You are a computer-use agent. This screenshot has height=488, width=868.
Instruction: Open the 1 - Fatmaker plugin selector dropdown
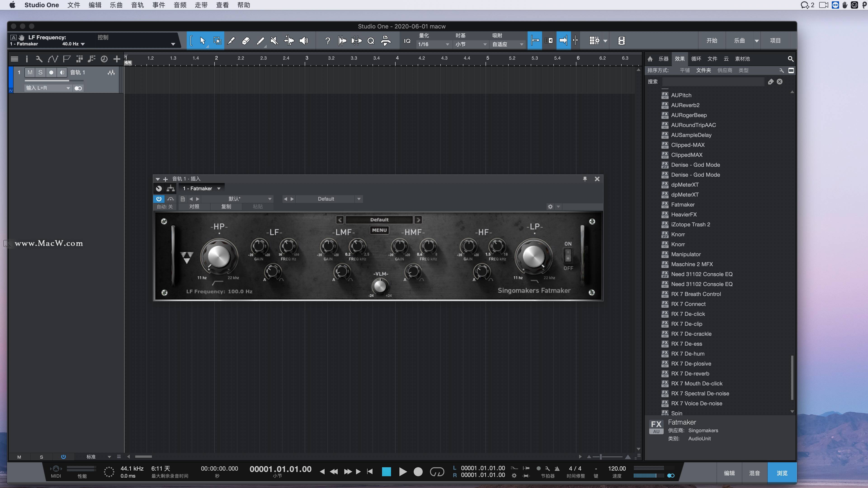pyautogui.click(x=201, y=189)
